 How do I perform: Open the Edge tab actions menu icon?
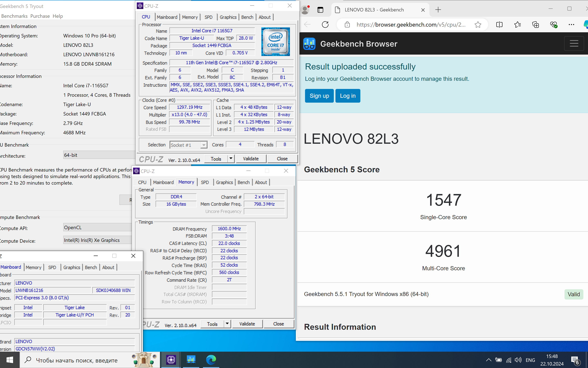click(x=320, y=10)
